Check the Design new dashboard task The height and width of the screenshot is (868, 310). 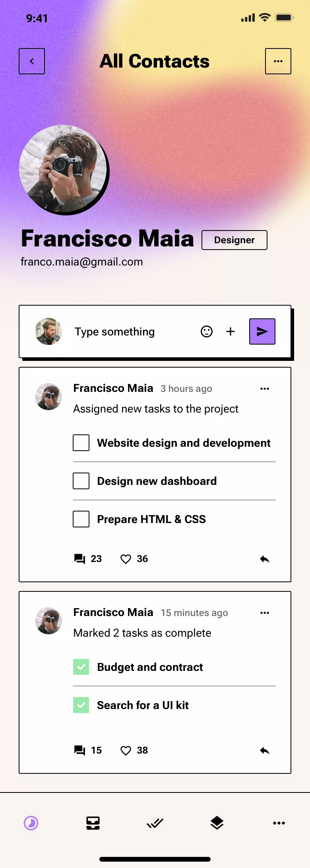tap(81, 481)
